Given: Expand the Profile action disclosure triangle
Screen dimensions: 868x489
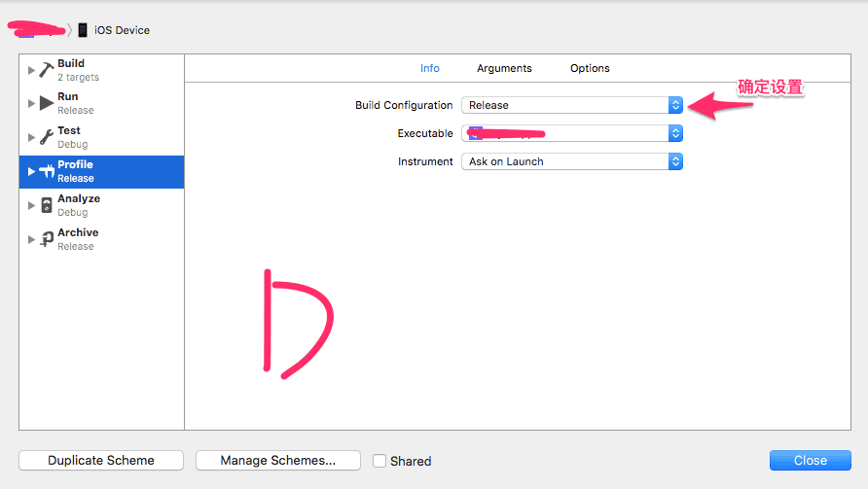Looking at the screenshot, I should point(31,171).
